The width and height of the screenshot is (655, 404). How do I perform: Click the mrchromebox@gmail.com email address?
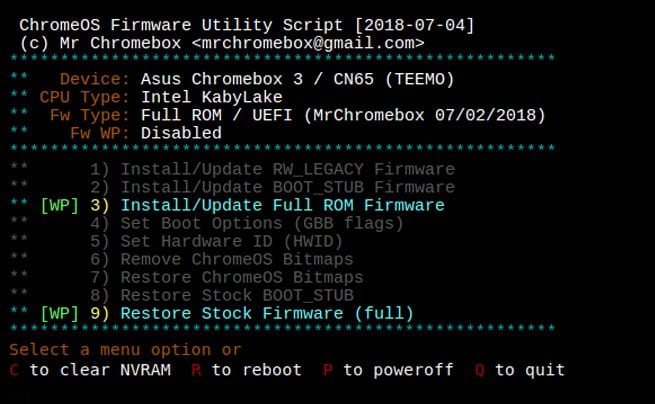pyautogui.click(x=308, y=43)
